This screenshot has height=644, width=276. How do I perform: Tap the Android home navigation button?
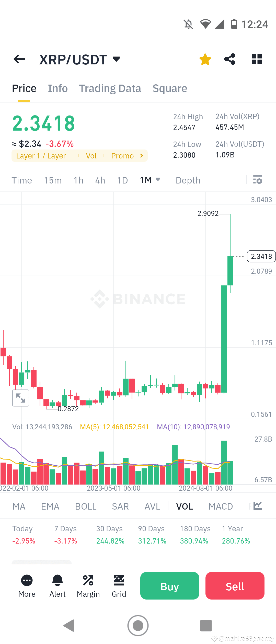pos(138,626)
